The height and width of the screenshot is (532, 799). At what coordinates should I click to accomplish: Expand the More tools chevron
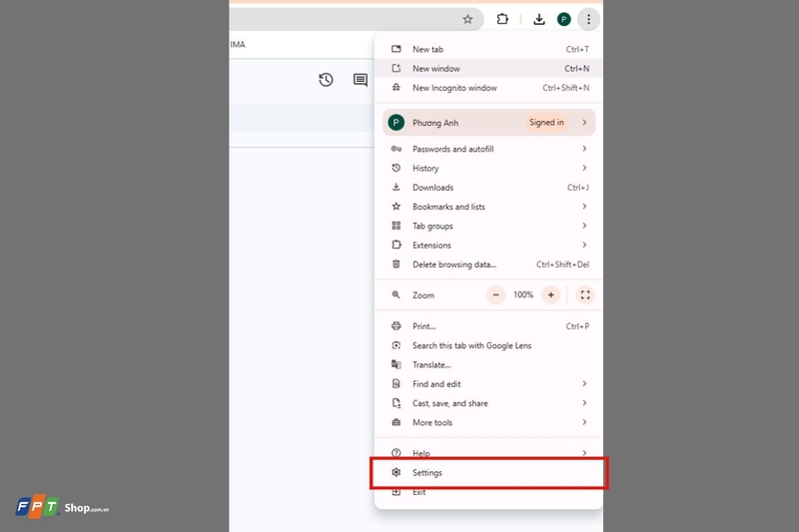tap(584, 422)
